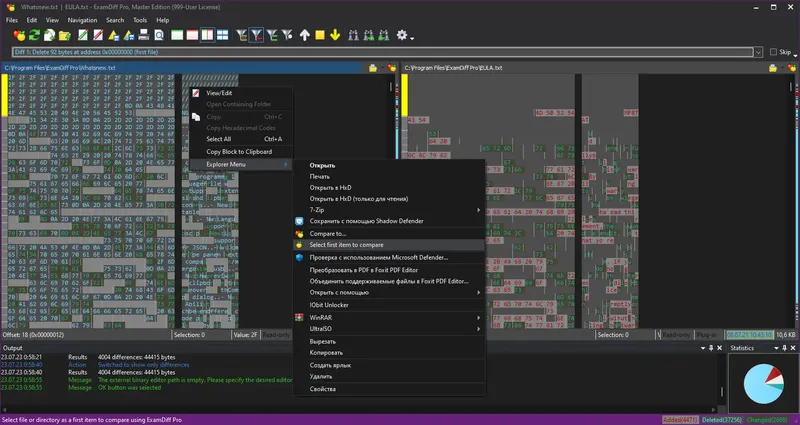Expand the UltraISO submenu
The height and width of the screenshot is (425, 800).
(x=389, y=329)
